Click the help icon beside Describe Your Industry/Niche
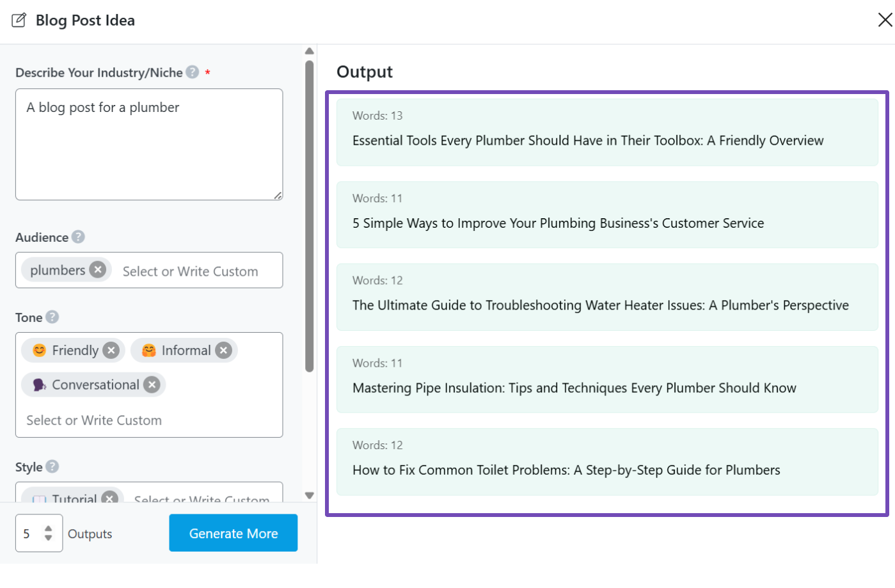This screenshot has width=895, height=588. 192,72
